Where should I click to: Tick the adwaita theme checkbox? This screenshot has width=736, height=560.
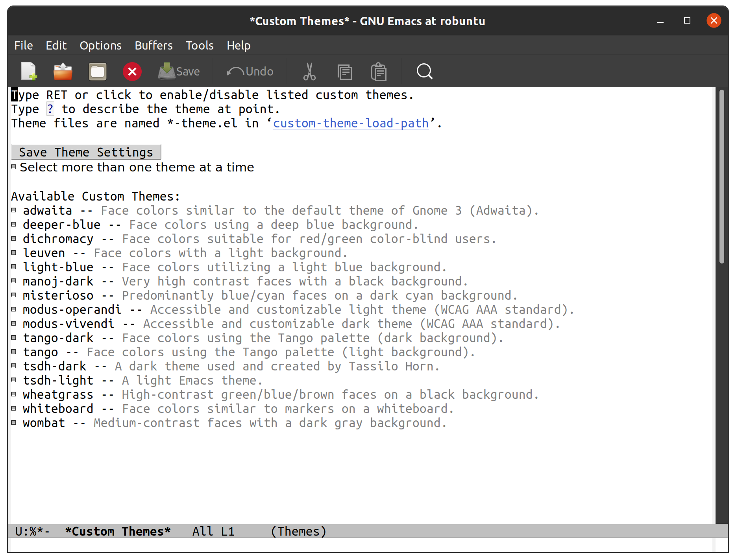click(x=14, y=210)
